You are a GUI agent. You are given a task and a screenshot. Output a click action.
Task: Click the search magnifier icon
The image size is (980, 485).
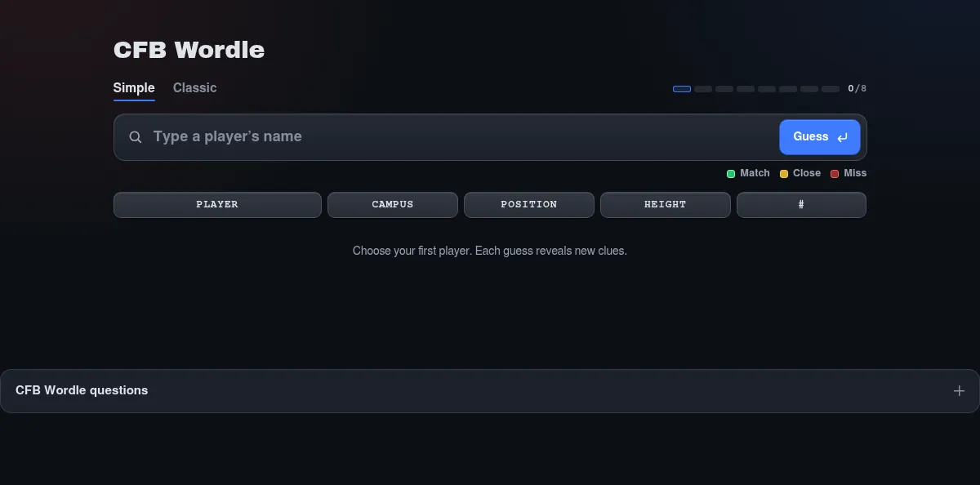pos(136,137)
